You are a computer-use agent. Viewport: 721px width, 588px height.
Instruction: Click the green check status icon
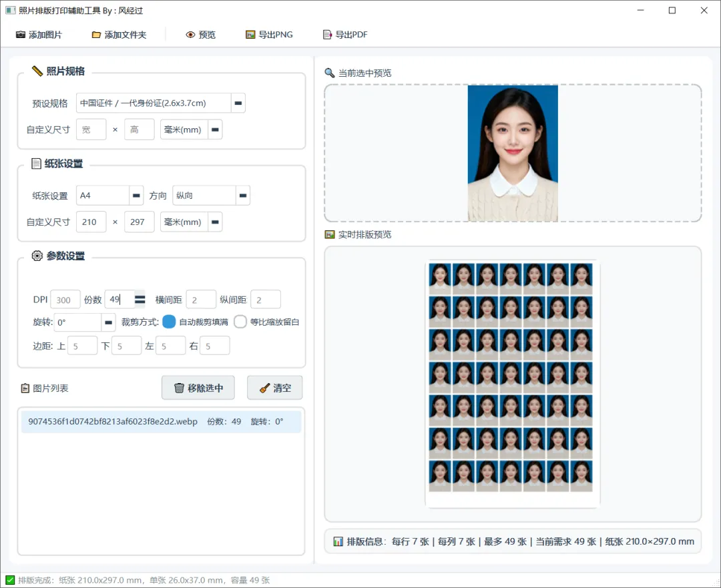10,580
